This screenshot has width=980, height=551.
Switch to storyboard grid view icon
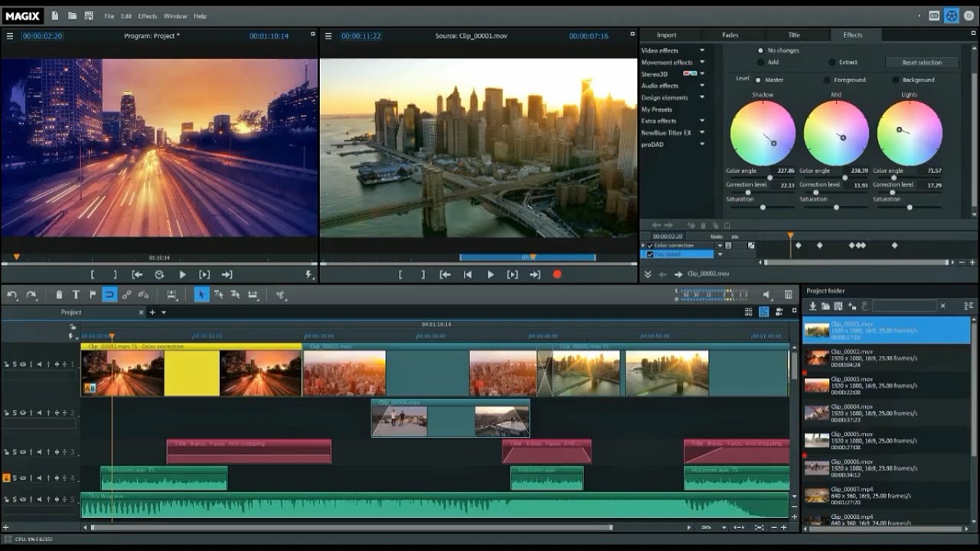point(749,311)
